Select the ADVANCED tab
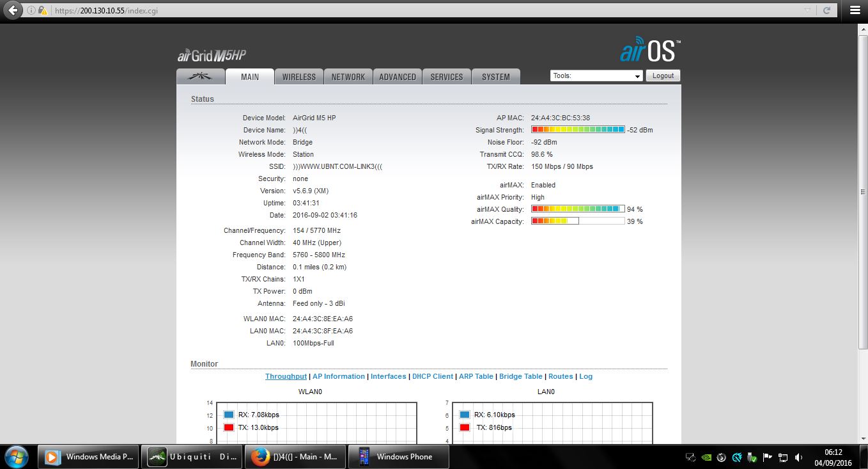The width and height of the screenshot is (868, 469). pos(398,77)
